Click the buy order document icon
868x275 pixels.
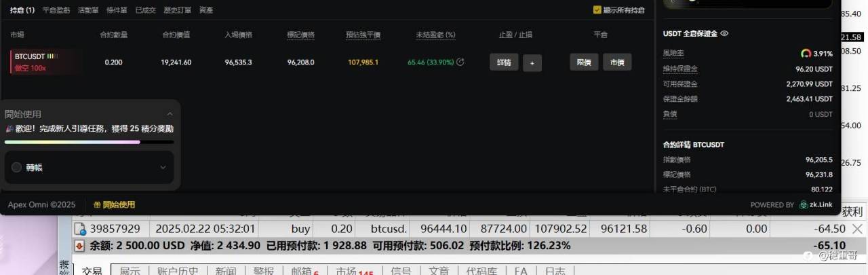coord(80,229)
